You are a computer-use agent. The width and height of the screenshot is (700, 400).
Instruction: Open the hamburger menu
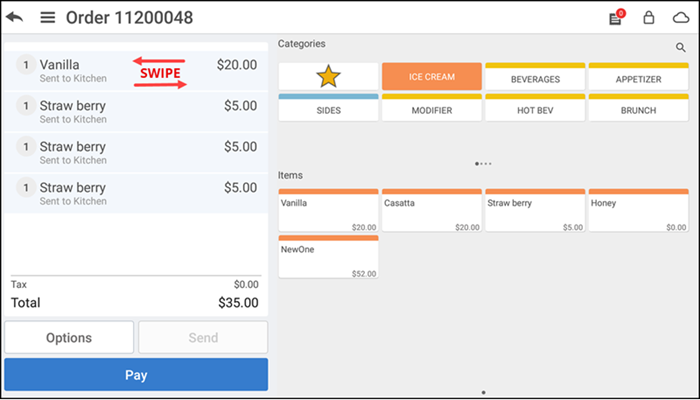(47, 18)
